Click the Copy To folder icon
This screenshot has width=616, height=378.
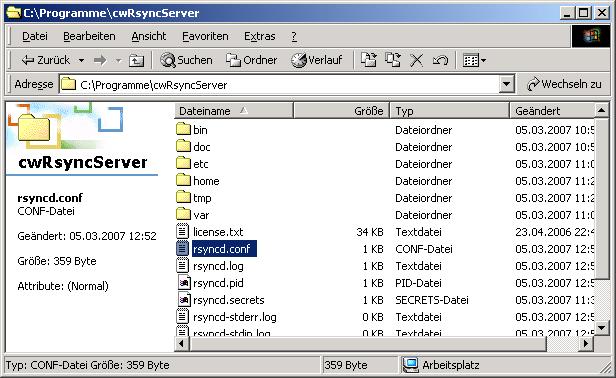(393, 60)
